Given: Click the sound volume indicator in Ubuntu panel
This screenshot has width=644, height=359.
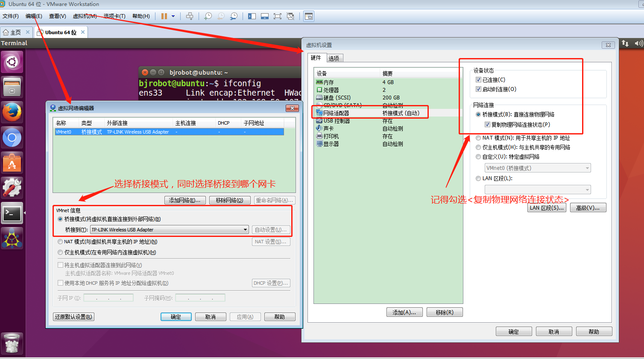Looking at the screenshot, I should click(638, 43).
